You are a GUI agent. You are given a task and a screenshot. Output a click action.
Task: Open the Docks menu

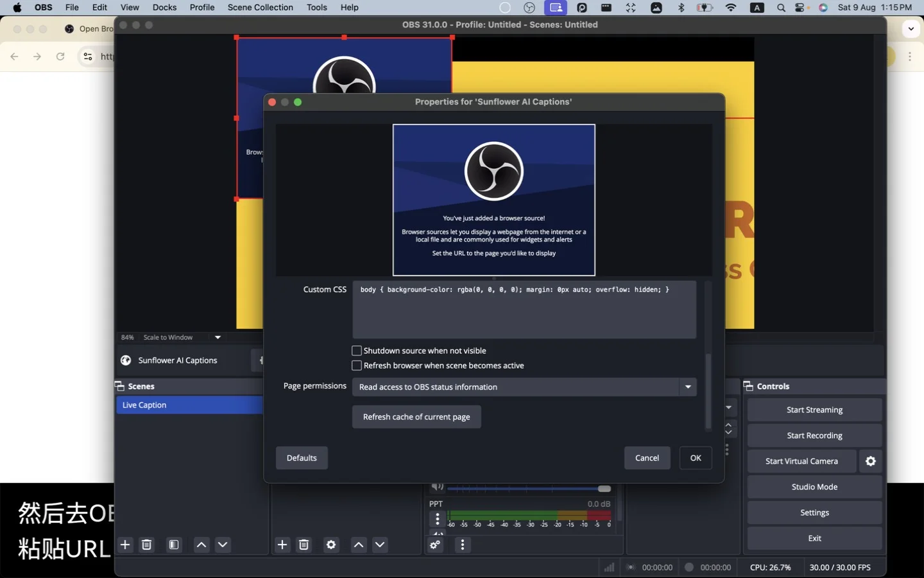coord(164,8)
